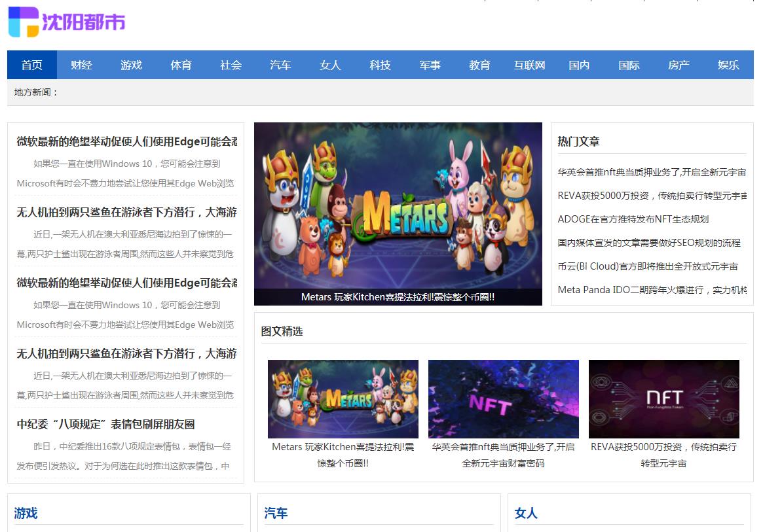The height and width of the screenshot is (532, 763).
Task: Open the 汽车 section heading at bottom
Action: (276, 513)
